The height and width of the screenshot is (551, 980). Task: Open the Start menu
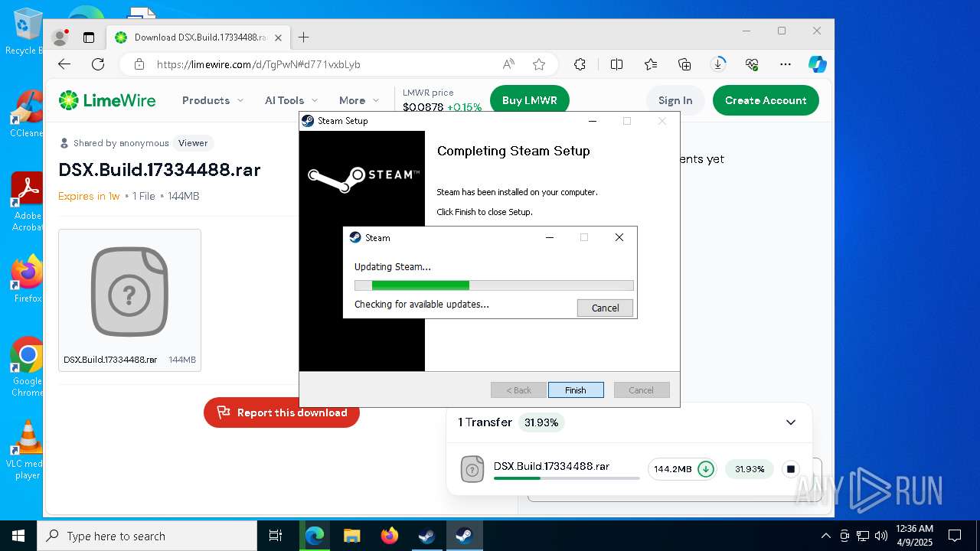(18, 536)
